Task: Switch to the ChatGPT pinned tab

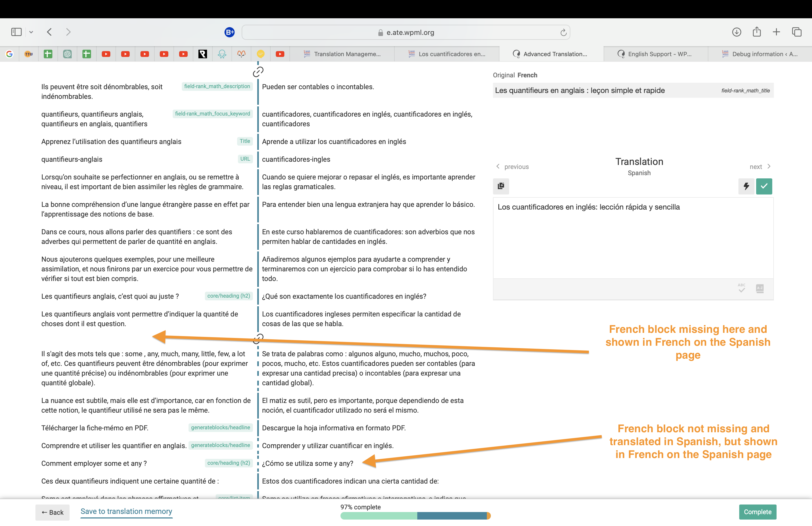Action: click(68, 54)
